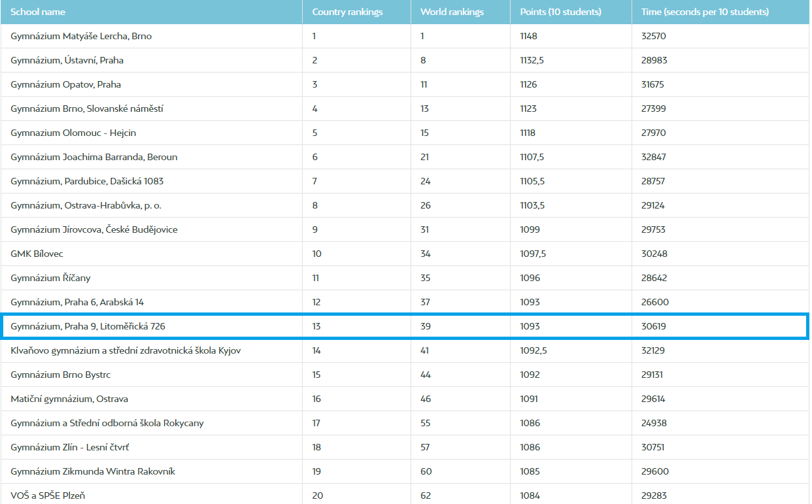812x504 pixels.
Task: Select Gymnázium Zikmunda Wintra Rakovník
Action: (x=93, y=471)
